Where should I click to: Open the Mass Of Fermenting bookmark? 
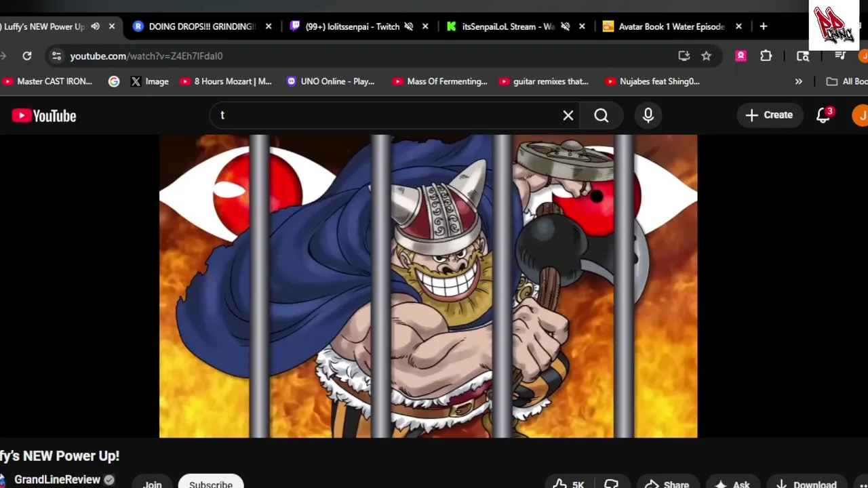[x=440, y=81]
